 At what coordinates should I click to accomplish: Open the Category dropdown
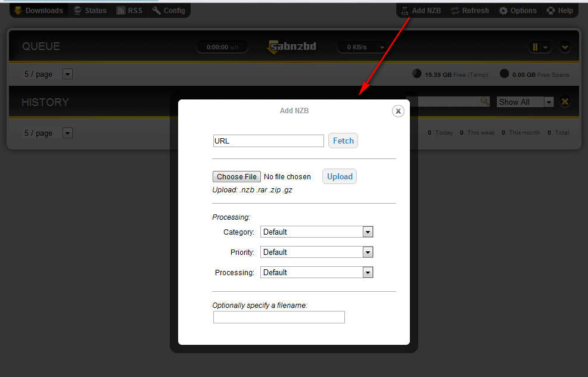click(316, 232)
